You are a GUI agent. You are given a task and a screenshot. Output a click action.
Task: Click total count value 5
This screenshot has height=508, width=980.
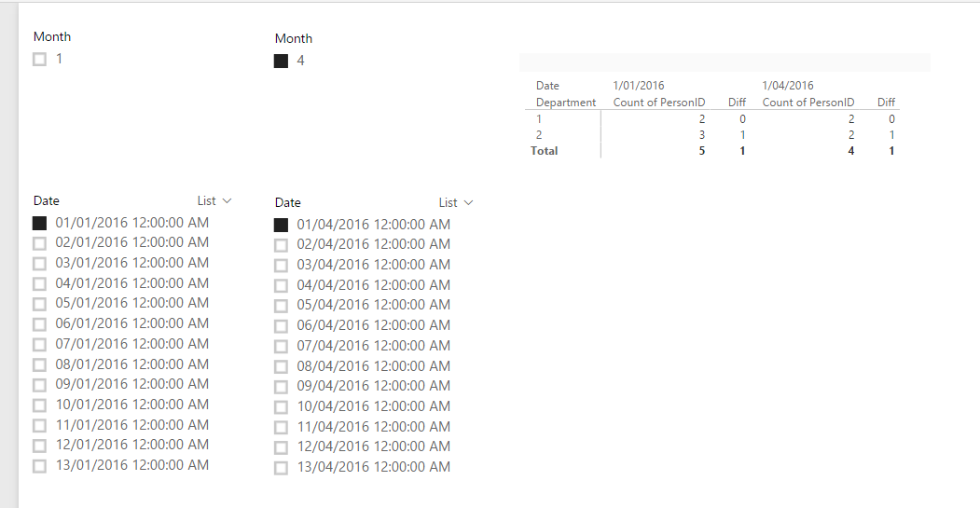click(702, 151)
